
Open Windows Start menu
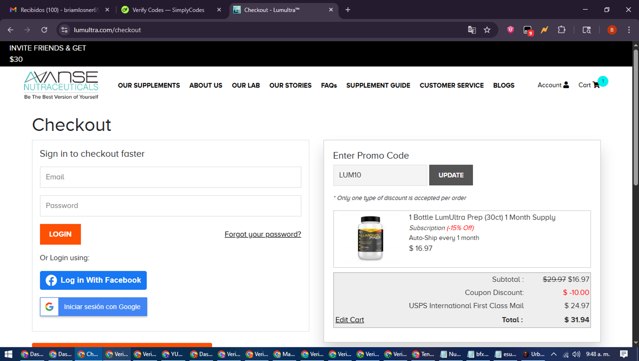[8, 354]
